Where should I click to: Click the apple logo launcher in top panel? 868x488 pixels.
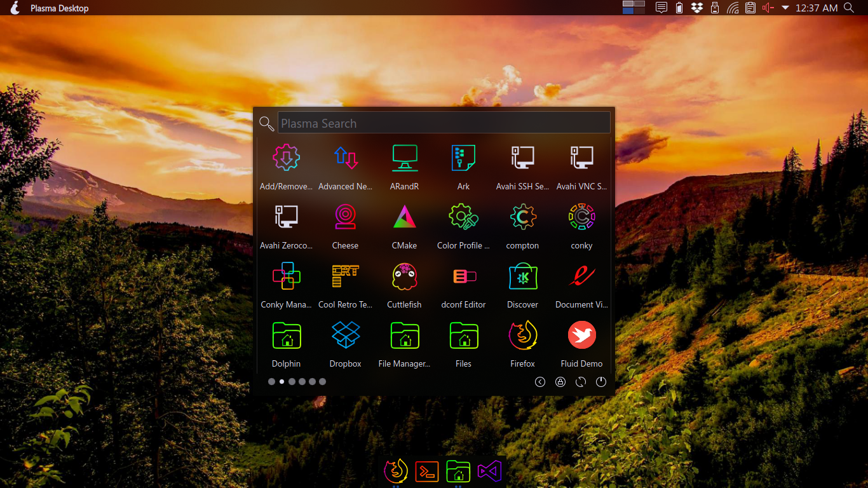(x=16, y=8)
